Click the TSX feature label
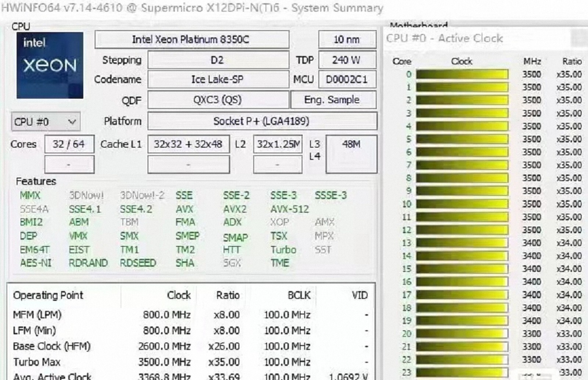 pos(279,236)
